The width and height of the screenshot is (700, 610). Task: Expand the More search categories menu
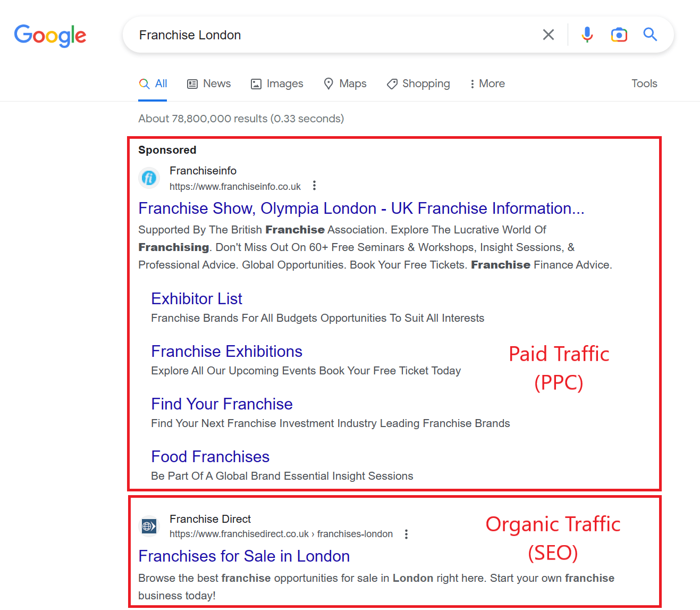[487, 83]
